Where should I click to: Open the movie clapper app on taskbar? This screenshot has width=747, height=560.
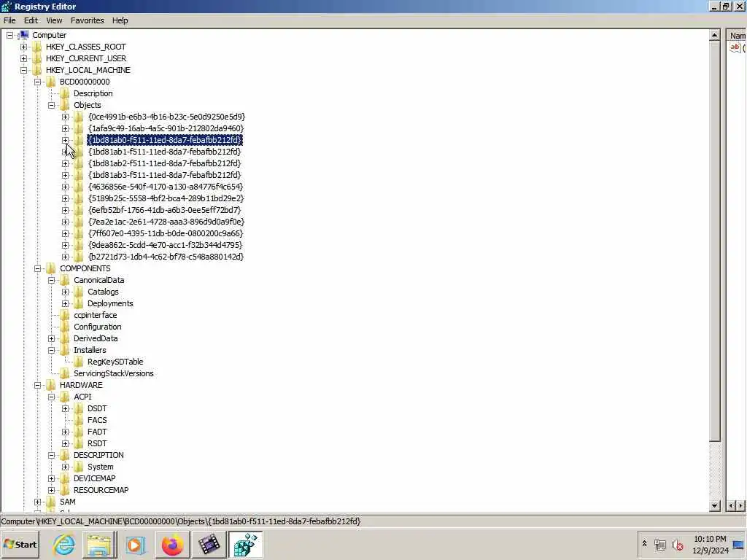pos(209,544)
